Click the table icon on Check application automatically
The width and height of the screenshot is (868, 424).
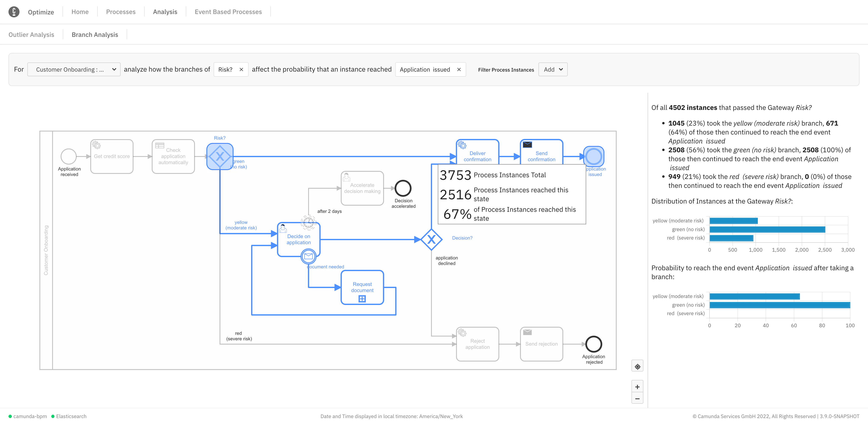point(160,145)
